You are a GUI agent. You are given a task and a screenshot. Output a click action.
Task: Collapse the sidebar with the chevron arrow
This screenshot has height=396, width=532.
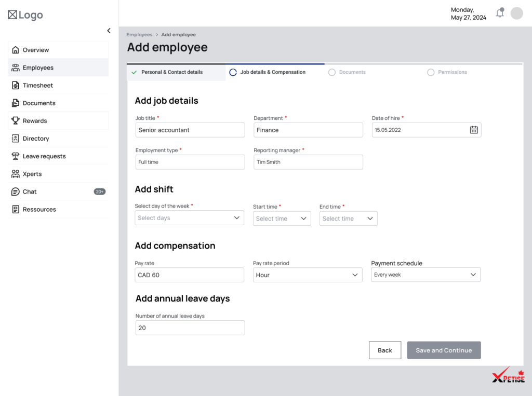109,31
